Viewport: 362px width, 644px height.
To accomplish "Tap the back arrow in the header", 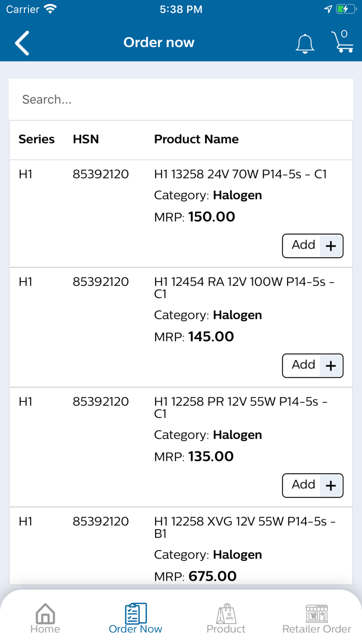I will 22,43.
